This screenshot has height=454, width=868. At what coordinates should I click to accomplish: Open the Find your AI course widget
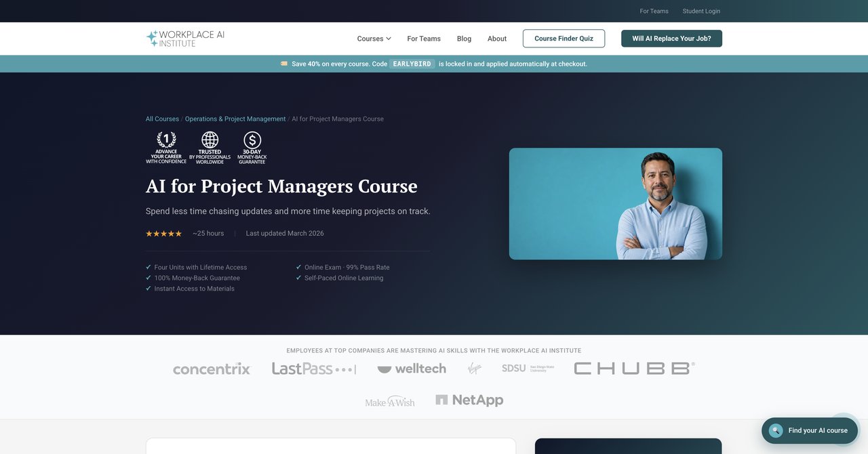810,430
